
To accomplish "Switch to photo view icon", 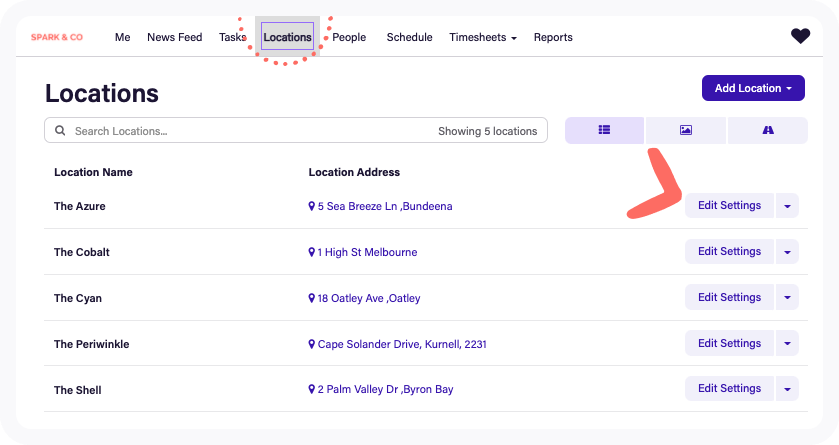I will tap(686, 130).
